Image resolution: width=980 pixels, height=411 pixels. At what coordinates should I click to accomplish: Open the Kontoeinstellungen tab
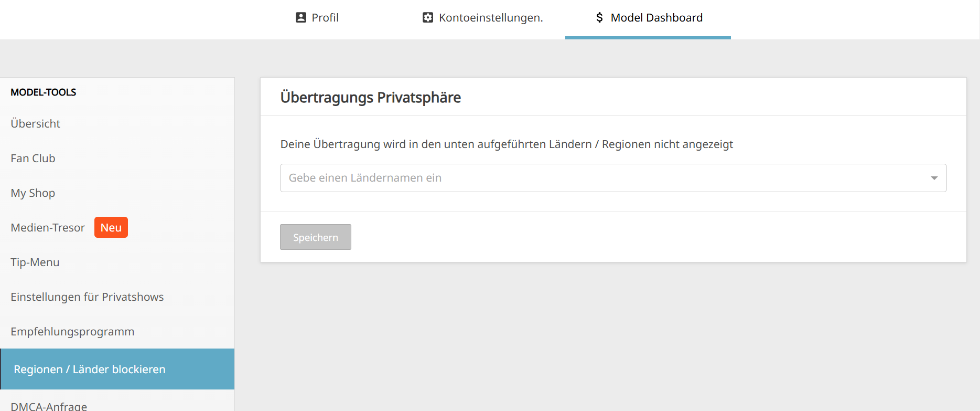490,18
